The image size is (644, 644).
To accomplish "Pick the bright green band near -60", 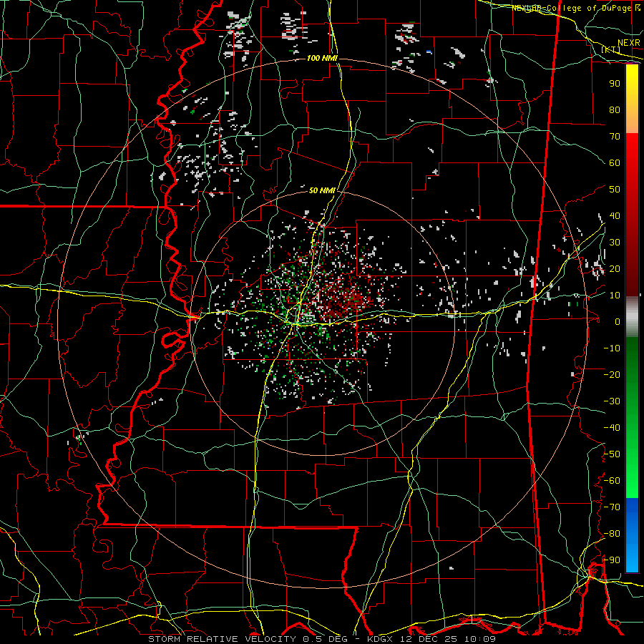I will click(x=632, y=481).
